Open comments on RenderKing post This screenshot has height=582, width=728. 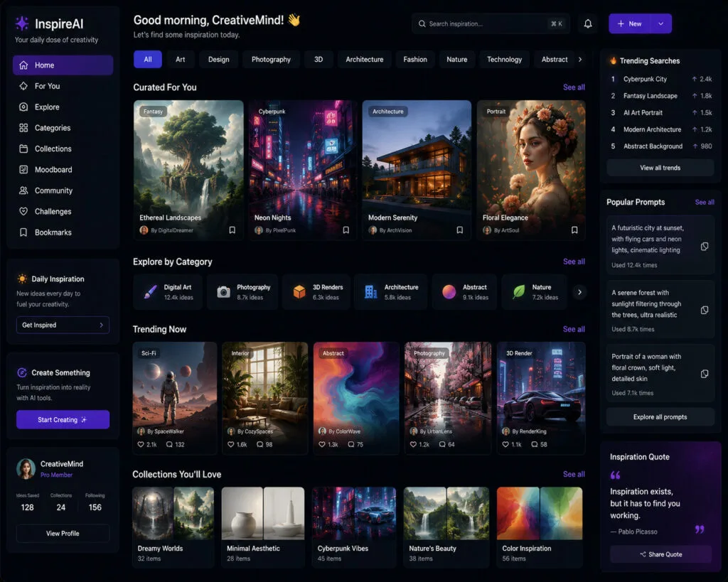(535, 444)
